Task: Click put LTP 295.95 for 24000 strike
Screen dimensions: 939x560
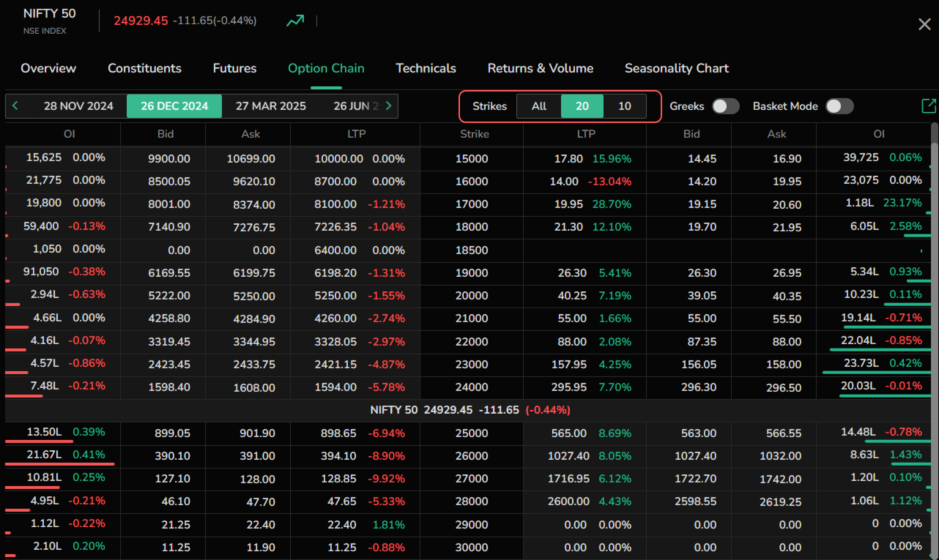Action: pos(569,387)
